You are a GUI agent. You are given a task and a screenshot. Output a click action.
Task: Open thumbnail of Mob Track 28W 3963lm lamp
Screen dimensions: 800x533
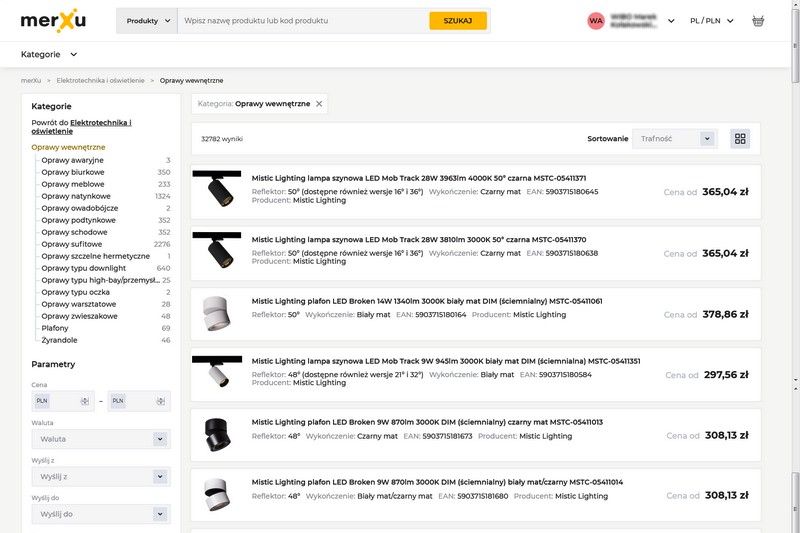click(x=217, y=190)
